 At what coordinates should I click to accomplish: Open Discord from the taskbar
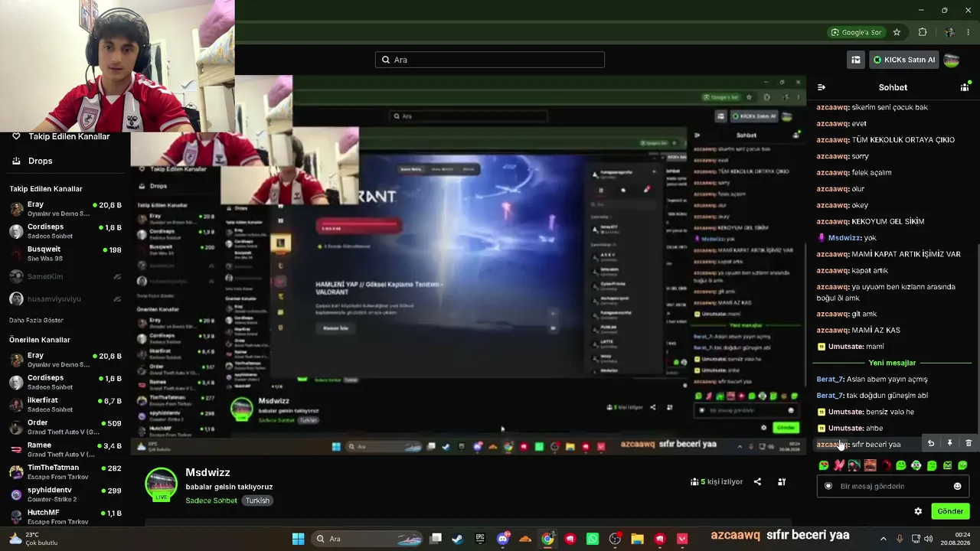point(503,539)
